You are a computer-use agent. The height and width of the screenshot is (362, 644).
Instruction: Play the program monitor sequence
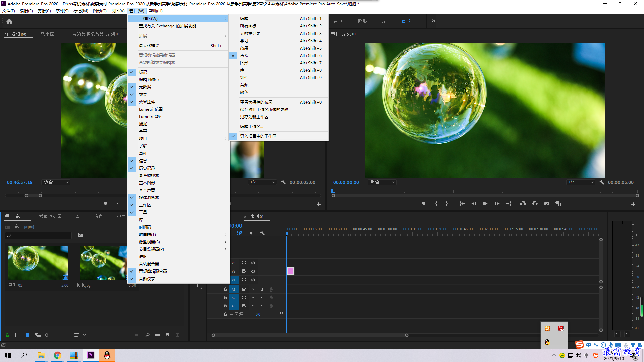point(485,204)
